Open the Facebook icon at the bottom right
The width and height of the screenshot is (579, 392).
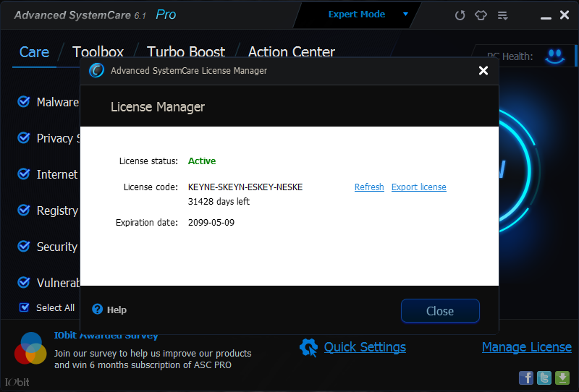526,378
